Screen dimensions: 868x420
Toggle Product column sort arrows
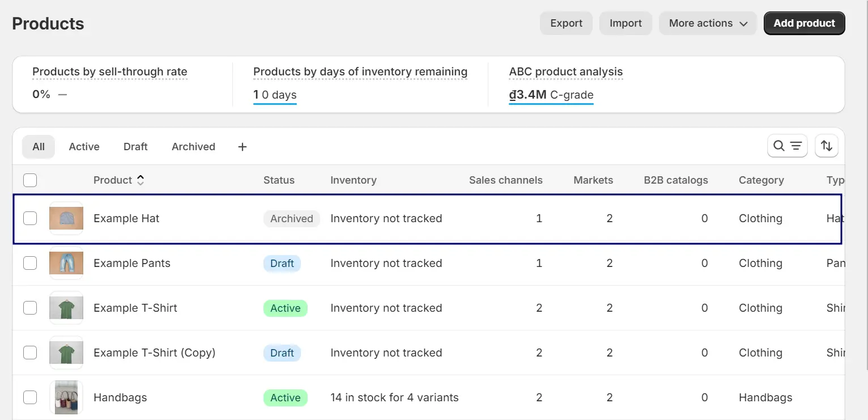(141, 180)
